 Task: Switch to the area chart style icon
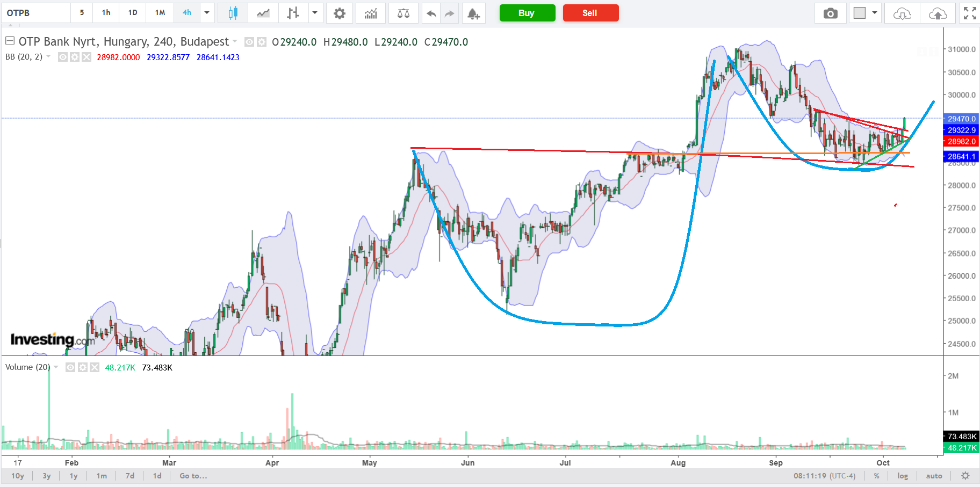pyautogui.click(x=263, y=13)
